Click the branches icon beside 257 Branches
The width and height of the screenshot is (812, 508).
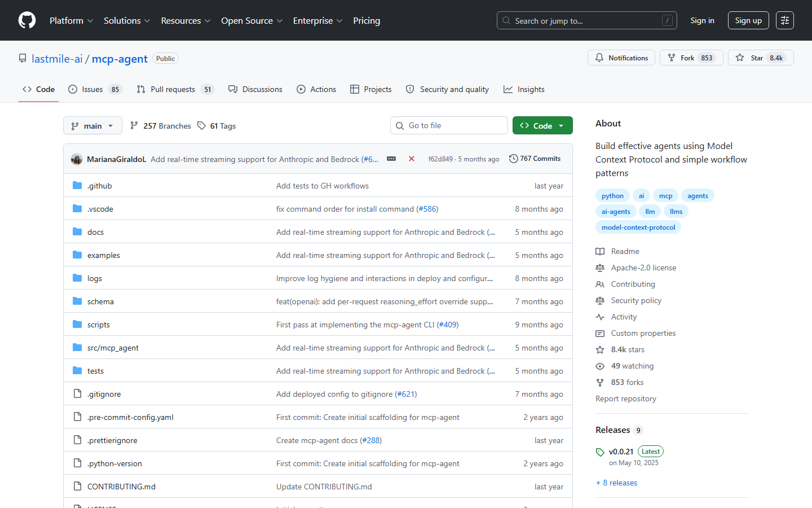pyautogui.click(x=134, y=126)
